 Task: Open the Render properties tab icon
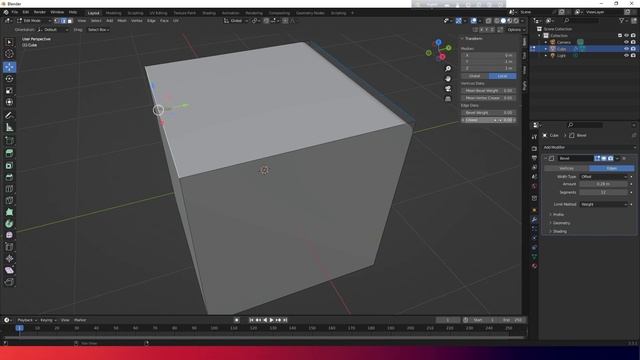pos(534,149)
